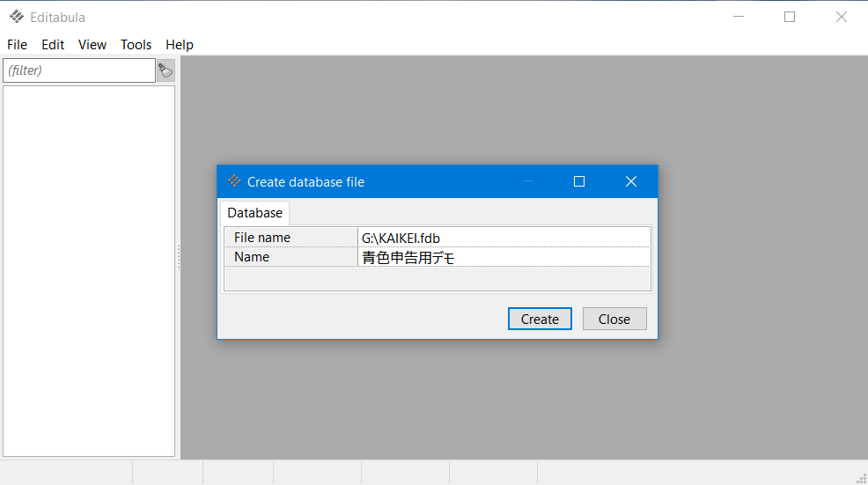Click the clear filter brush icon
The width and height of the screenshot is (868, 485).
[x=166, y=70]
